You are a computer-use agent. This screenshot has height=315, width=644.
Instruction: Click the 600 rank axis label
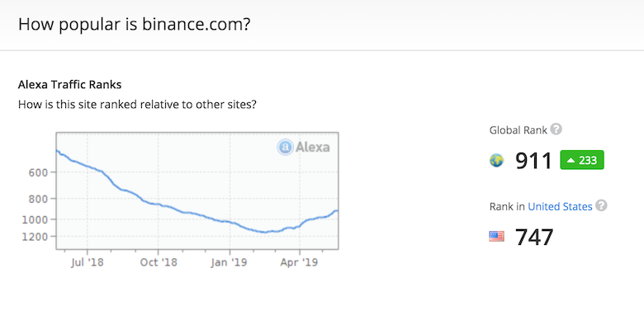point(38,172)
